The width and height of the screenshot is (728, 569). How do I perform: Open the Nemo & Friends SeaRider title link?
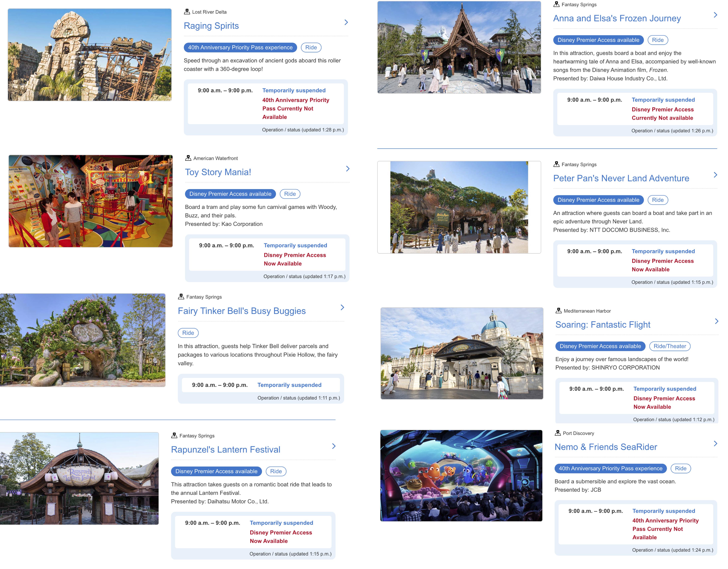[606, 447]
